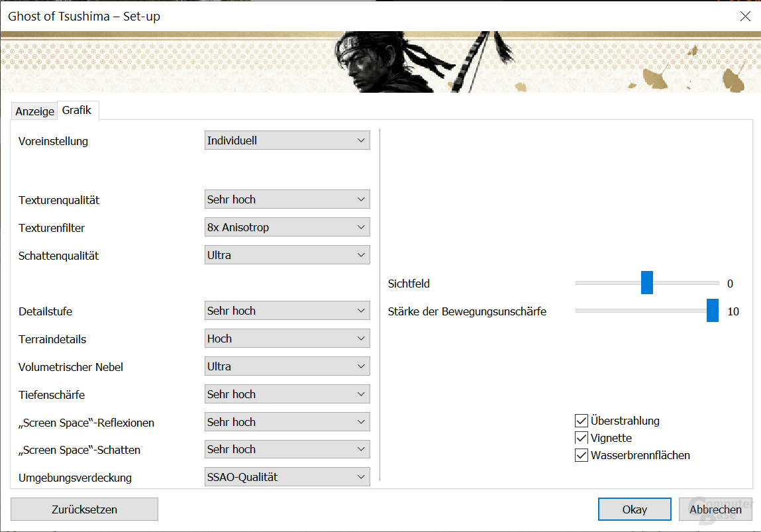The width and height of the screenshot is (761, 532).
Task: Click the Texturenqualität label
Action: (59, 200)
